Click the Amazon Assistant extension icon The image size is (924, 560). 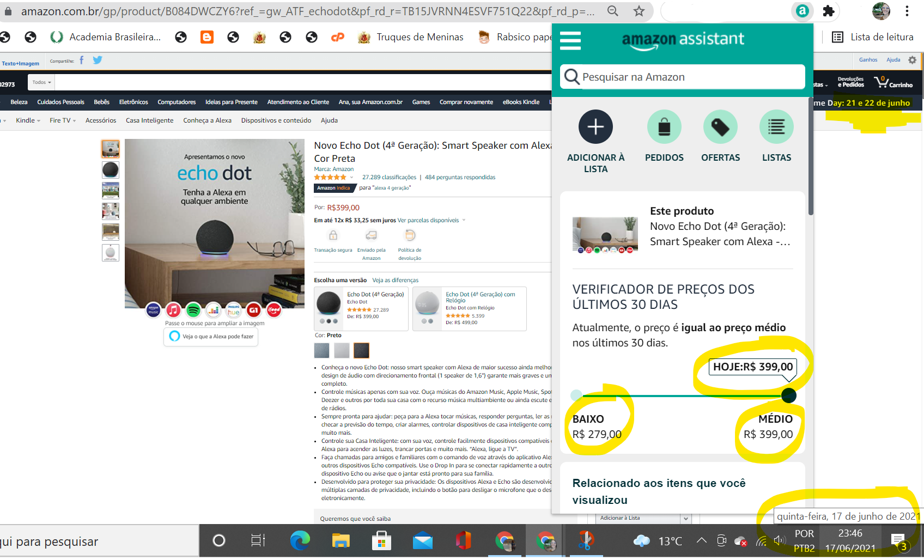(x=802, y=11)
